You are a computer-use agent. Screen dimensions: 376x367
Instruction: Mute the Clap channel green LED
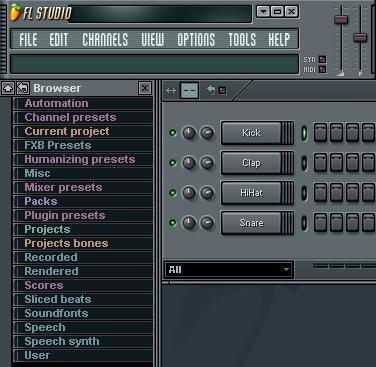click(x=173, y=163)
